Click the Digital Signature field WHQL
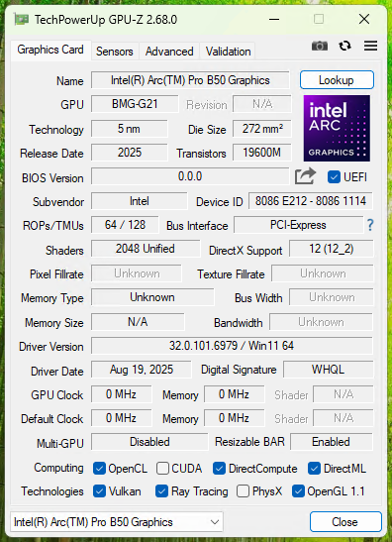The width and height of the screenshot is (392, 542). [x=328, y=370]
